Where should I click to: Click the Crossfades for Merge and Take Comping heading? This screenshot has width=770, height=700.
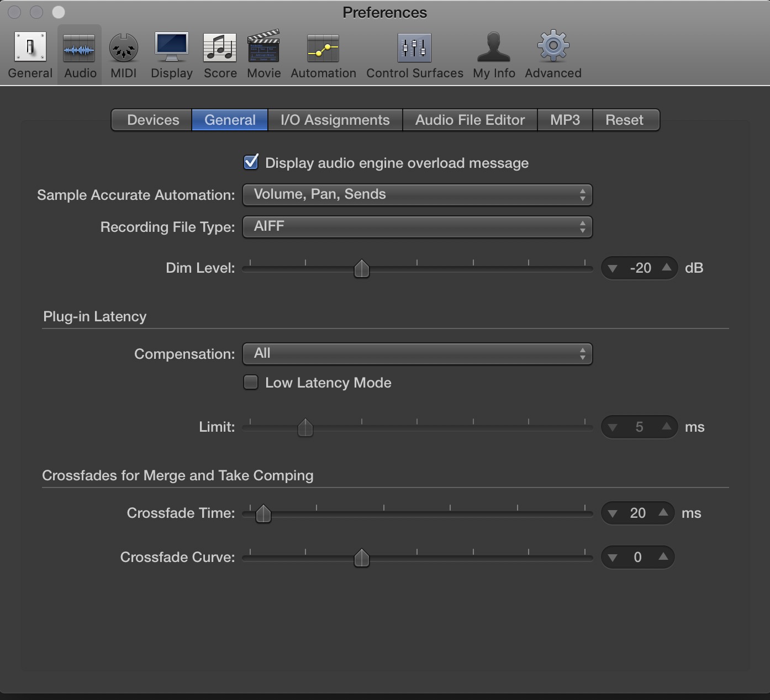[178, 475]
